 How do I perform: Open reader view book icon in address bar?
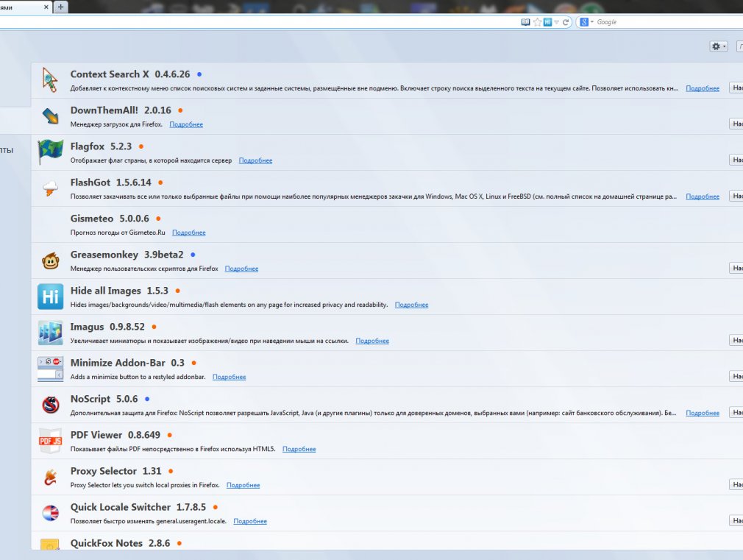525,22
